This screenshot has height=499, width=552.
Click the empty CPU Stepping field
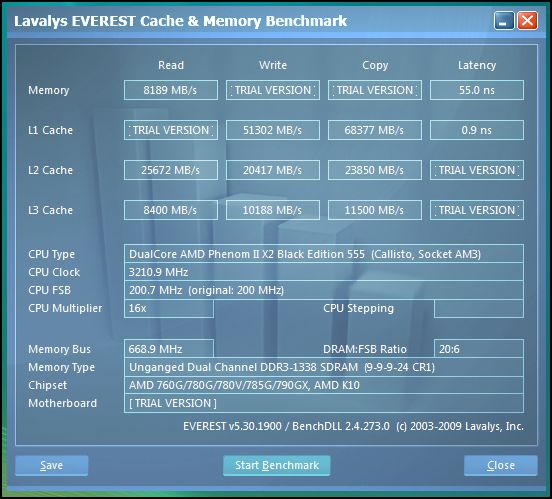pos(479,308)
